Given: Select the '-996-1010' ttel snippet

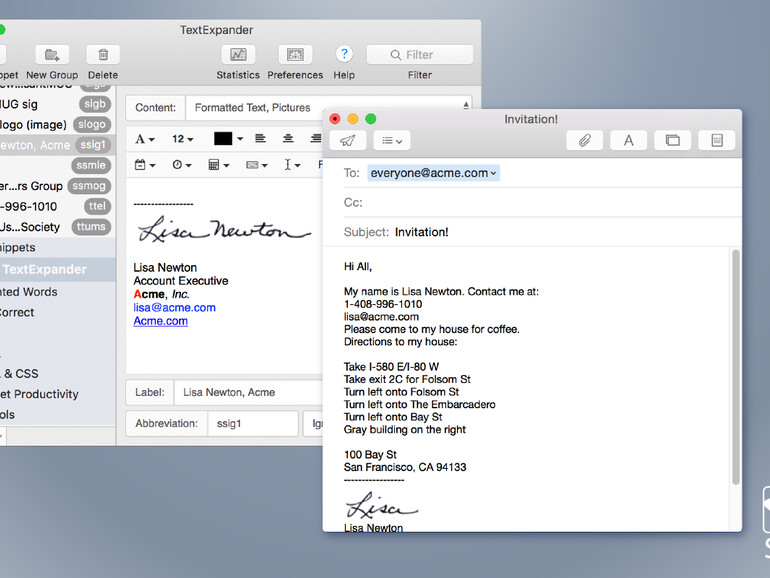Looking at the screenshot, I should [56, 207].
